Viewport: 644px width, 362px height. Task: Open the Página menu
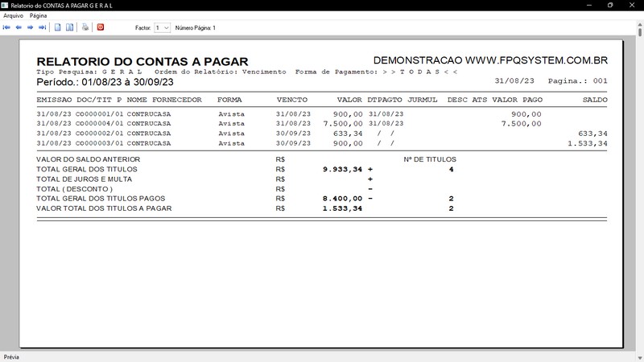coord(38,15)
